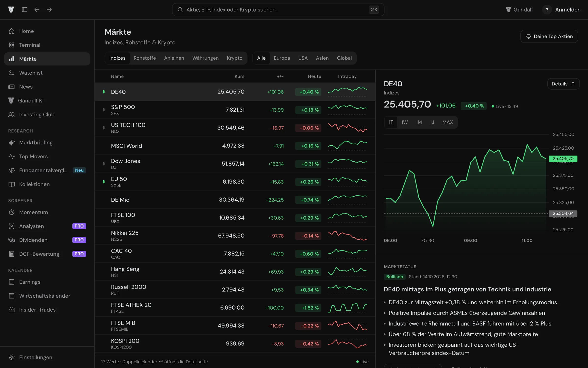Viewport: 588px width, 368px height.
Task: Filter indices by Europa
Action: tap(282, 58)
